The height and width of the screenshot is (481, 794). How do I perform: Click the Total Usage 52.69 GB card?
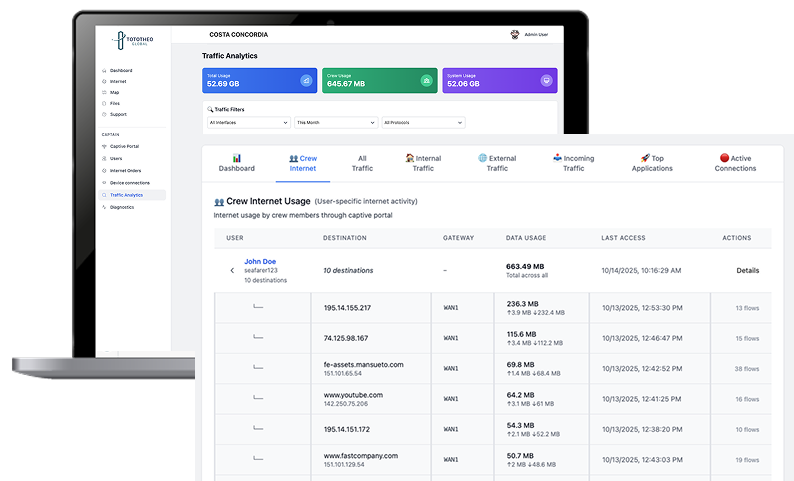pyautogui.click(x=260, y=81)
